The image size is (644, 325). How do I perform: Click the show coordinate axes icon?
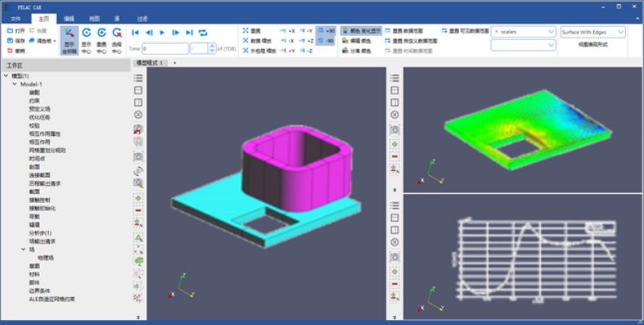point(69,41)
